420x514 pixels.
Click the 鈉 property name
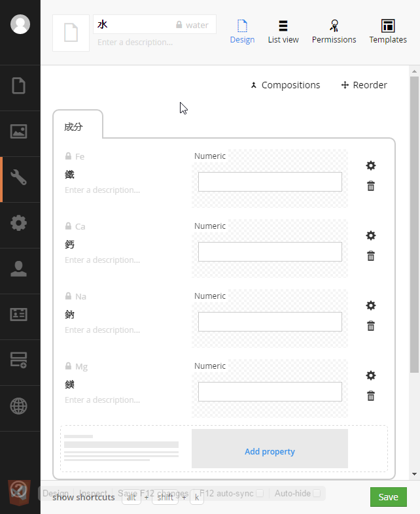pos(69,314)
